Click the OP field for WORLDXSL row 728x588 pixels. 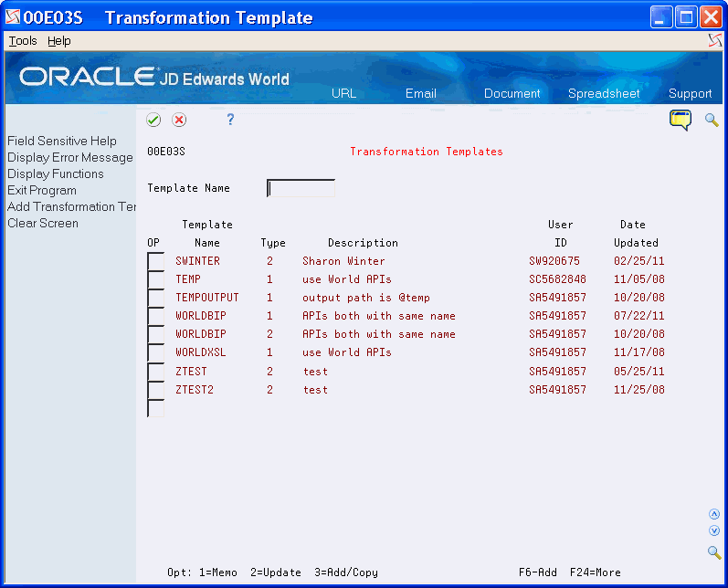coord(155,352)
